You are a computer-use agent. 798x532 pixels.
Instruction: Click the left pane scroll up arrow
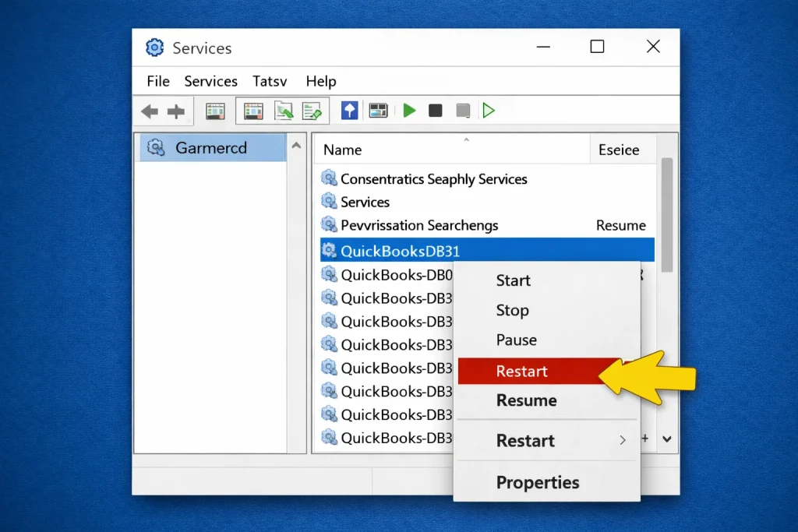(296, 146)
